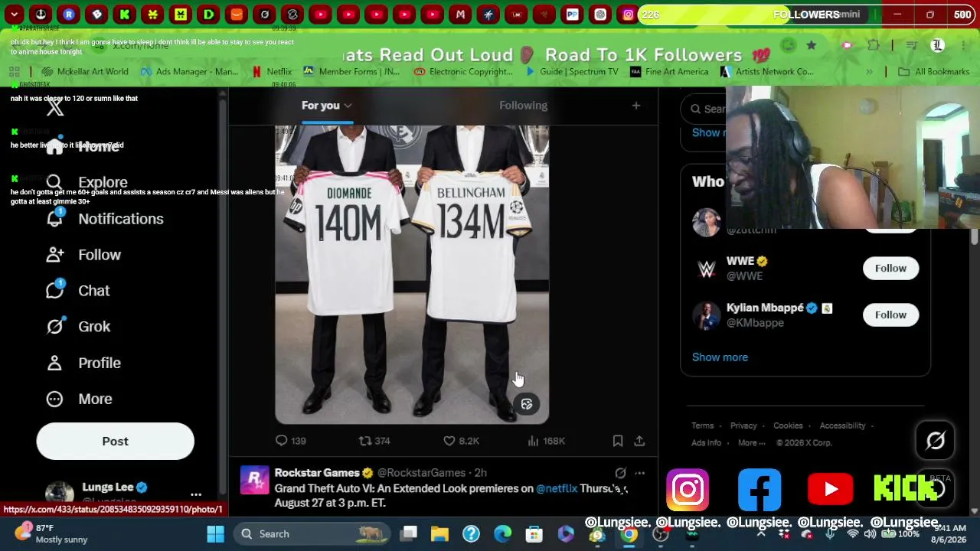Share the jersey photo post
980x551 pixels.
click(x=639, y=441)
